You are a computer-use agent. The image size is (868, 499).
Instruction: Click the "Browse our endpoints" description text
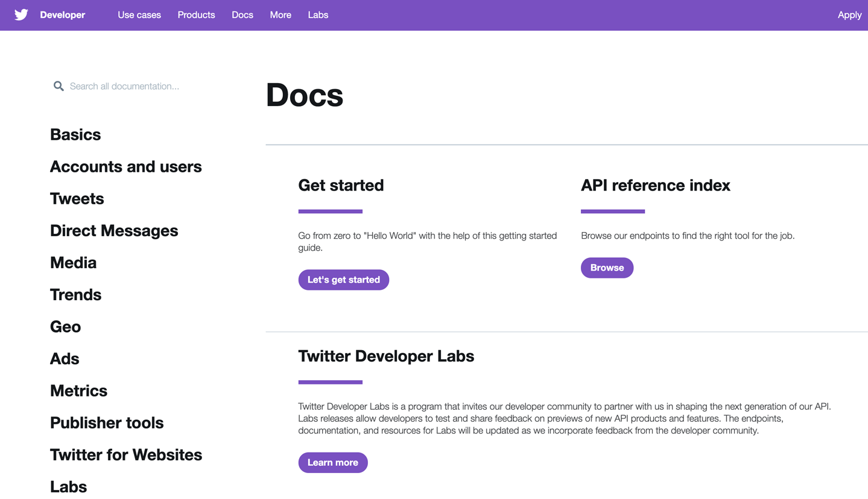coord(688,236)
